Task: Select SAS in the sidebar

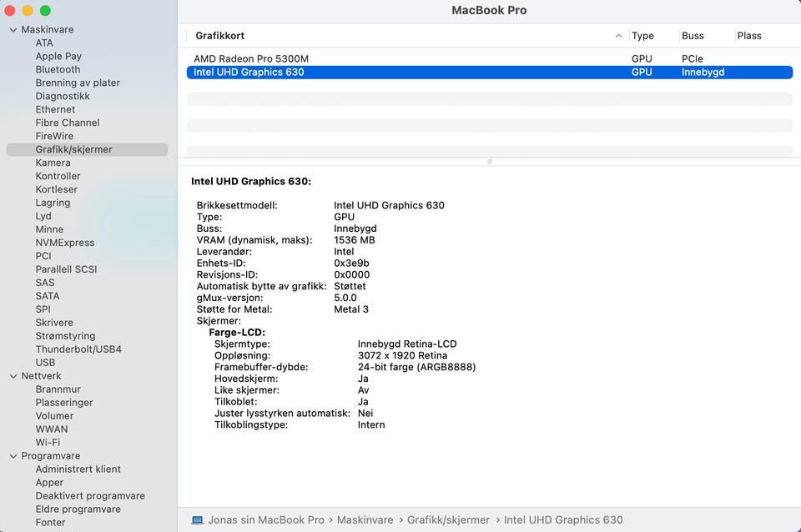Action: point(45,283)
